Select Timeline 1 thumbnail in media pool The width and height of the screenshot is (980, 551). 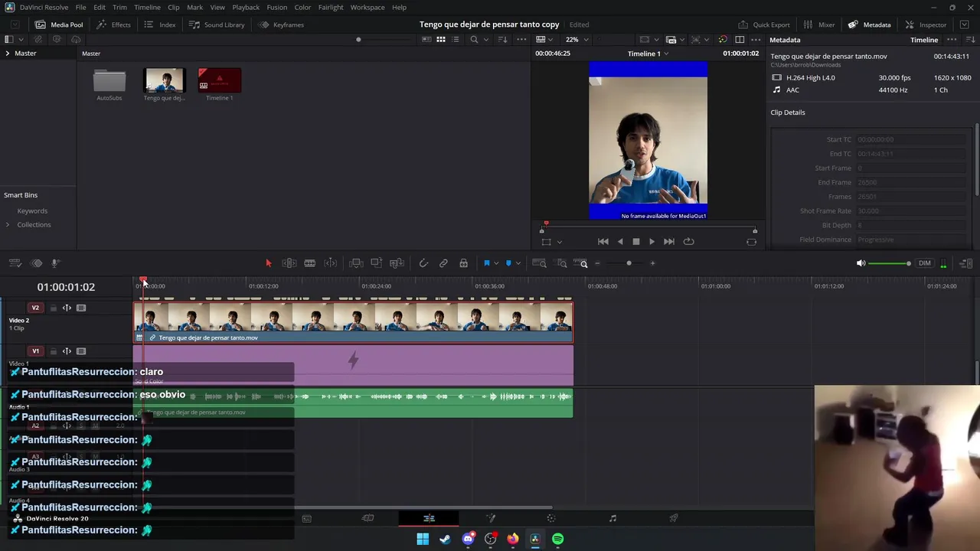point(220,80)
